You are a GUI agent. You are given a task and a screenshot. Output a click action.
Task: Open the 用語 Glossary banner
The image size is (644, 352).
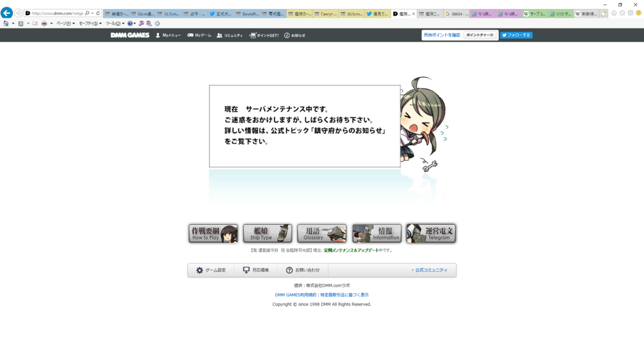click(x=321, y=233)
